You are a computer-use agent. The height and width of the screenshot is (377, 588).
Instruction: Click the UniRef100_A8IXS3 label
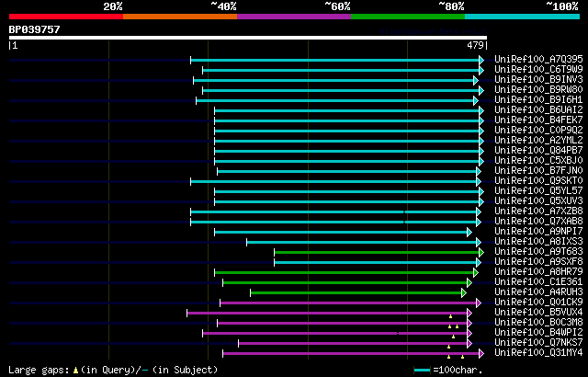click(x=538, y=242)
